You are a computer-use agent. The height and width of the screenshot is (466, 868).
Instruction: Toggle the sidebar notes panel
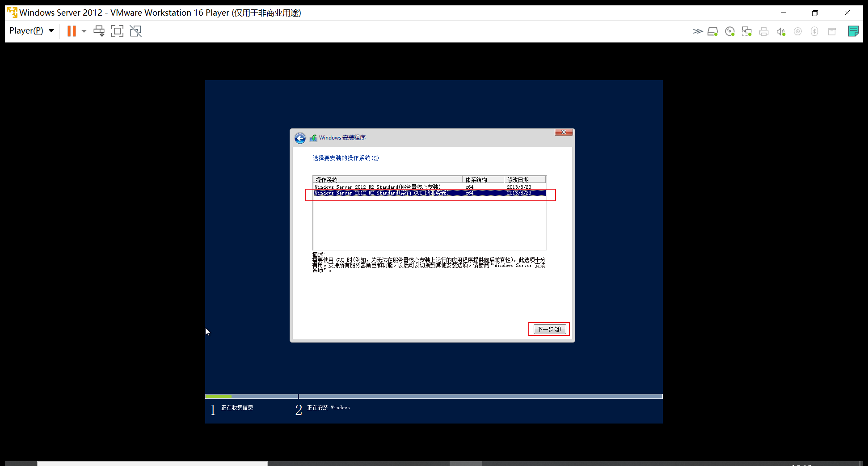[853, 31]
